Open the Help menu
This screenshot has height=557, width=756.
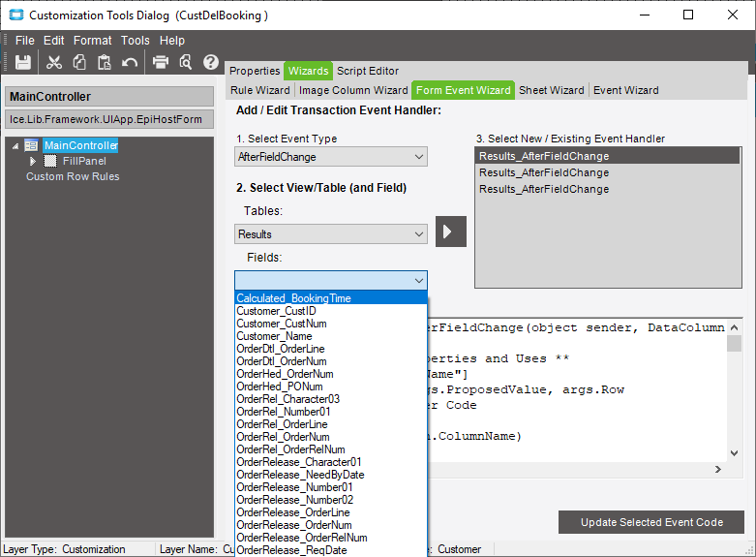pyautogui.click(x=172, y=41)
